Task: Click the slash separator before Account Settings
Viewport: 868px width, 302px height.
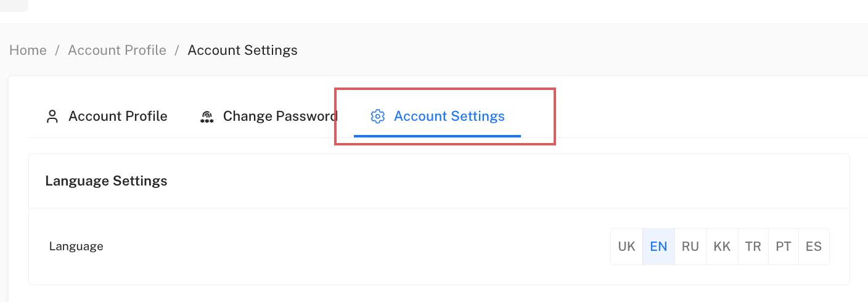Action: coord(177,51)
